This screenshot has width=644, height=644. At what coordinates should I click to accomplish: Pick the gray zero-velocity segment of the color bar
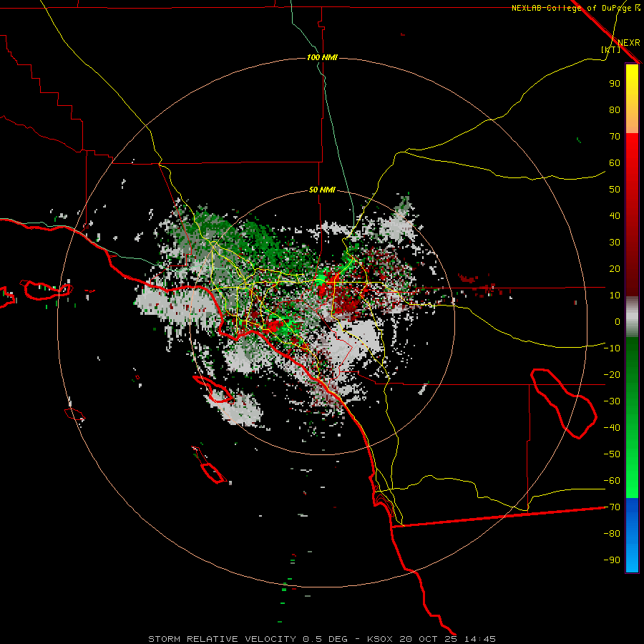[632, 317]
